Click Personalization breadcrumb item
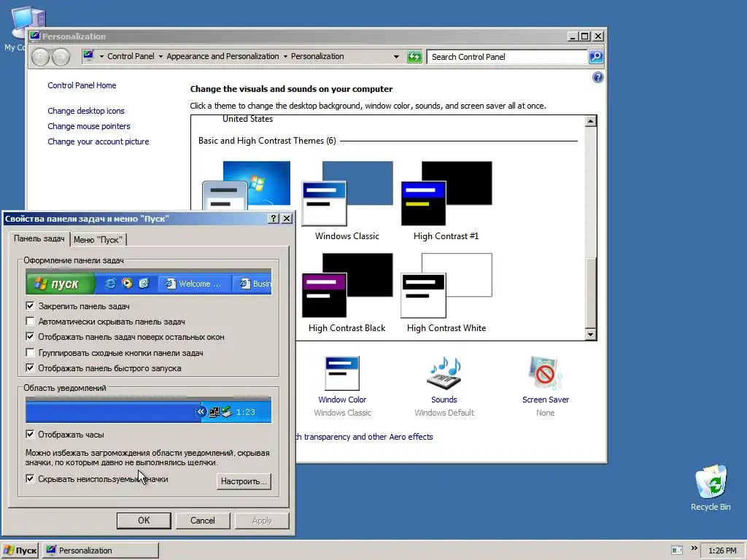Viewport: 747px width, 560px height. click(317, 56)
